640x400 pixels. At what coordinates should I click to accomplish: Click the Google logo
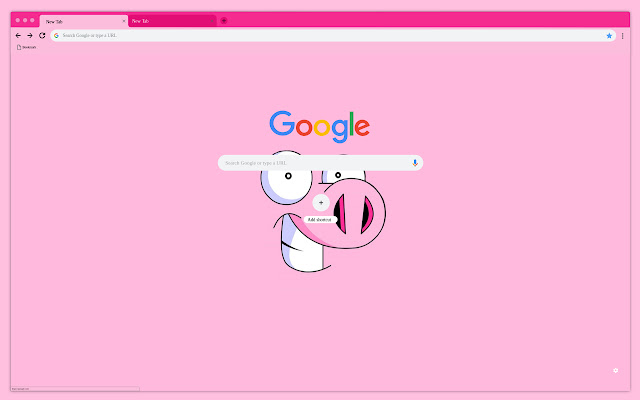pyautogui.click(x=320, y=127)
